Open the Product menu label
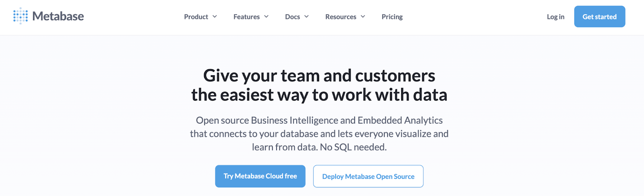 point(196,17)
